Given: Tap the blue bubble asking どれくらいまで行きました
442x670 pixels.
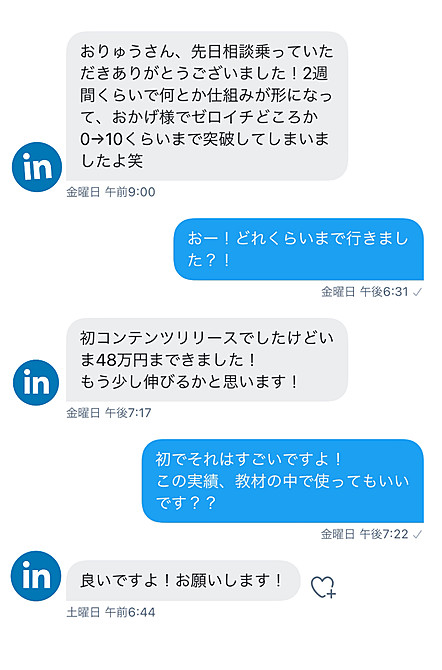Looking at the screenshot, I should [x=298, y=249].
